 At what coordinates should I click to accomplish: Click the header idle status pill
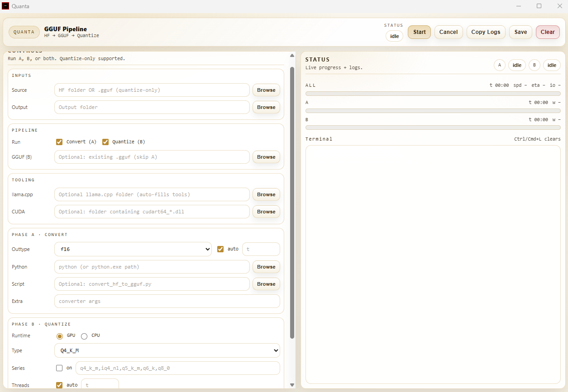pos(394,36)
